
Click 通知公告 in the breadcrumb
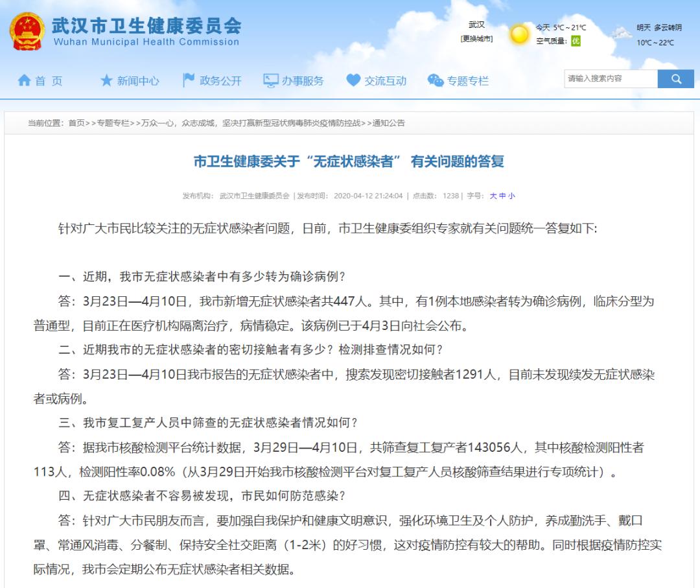tap(389, 123)
